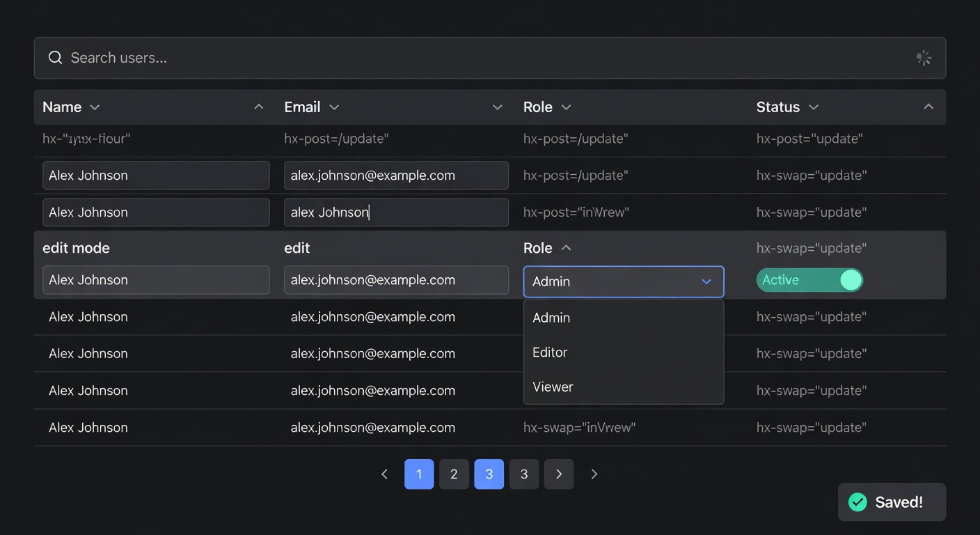
Task: Click 'hx-post=/update' in the Email column
Action: tap(336, 139)
